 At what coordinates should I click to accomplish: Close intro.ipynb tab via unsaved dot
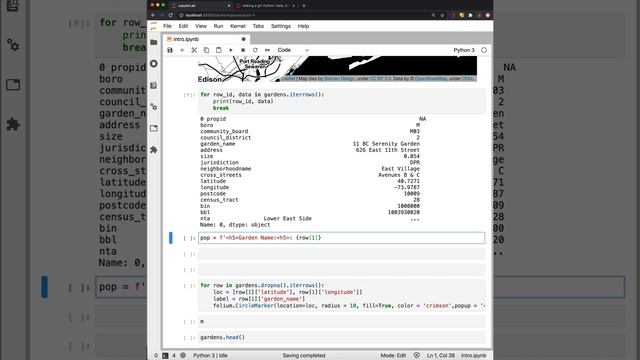click(x=244, y=39)
